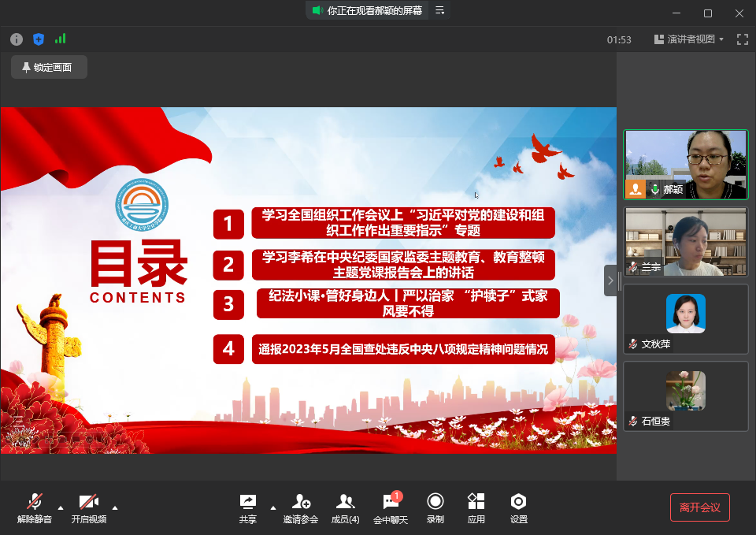Unmute microphone with 解除静音
This screenshot has height=535, width=756.
(35, 507)
